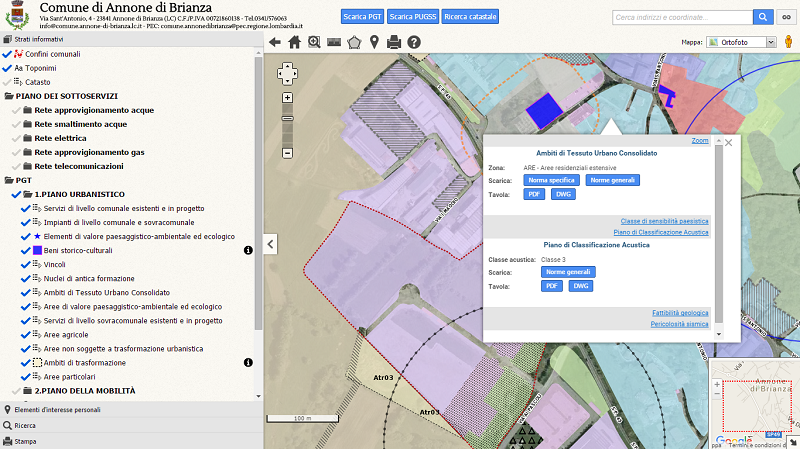800x449 pixels.
Task: Expand Rete approvigionamento gas folder
Action: (x=28, y=152)
